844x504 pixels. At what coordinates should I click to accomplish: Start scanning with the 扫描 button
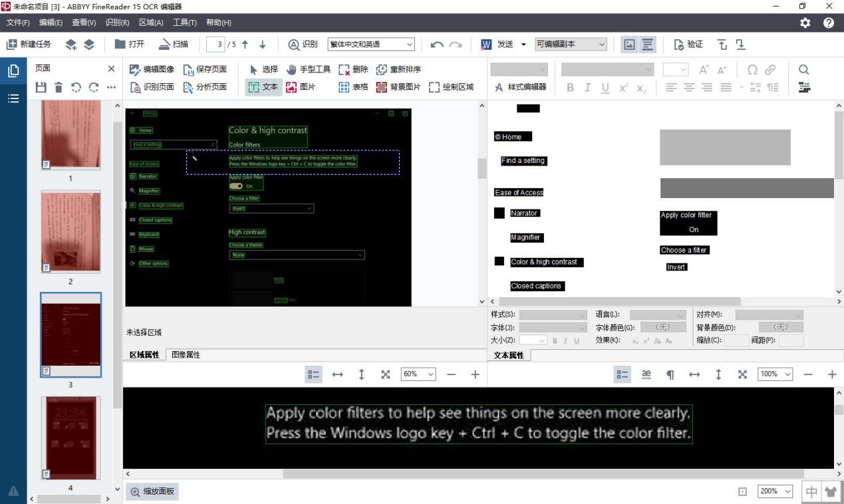tap(174, 44)
